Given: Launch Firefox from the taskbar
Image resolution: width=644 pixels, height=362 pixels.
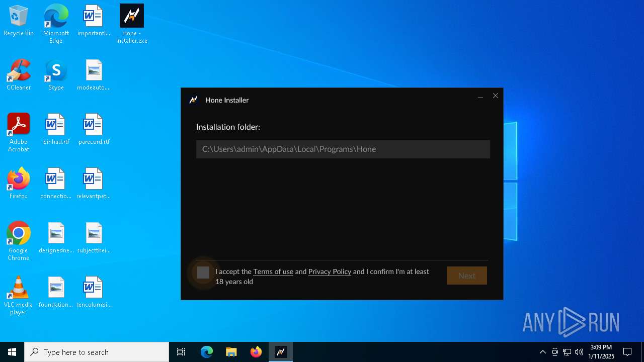Looking at the screenshot, I should point(256,352).
